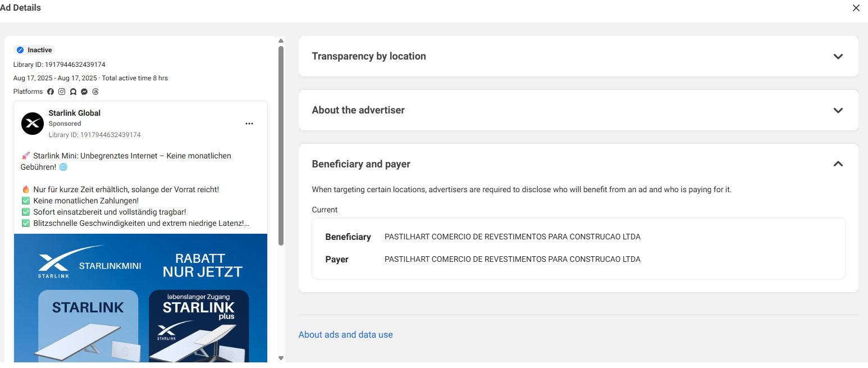Click the Audience Network platform icon
868x368 pixels.
73,92
